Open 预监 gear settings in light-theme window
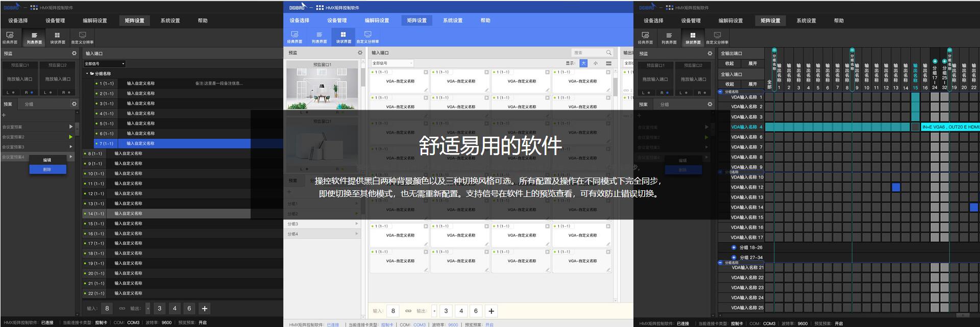 (359, 53)
